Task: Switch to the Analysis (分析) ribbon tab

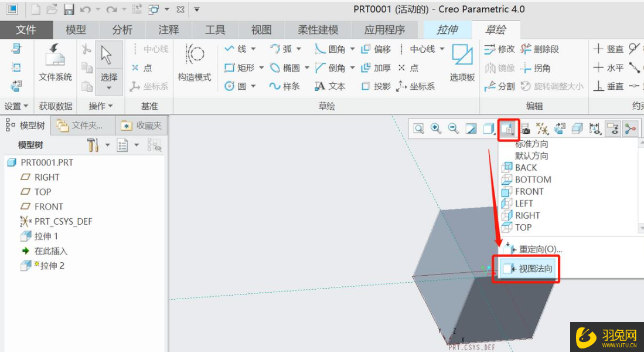Action: 122,29
